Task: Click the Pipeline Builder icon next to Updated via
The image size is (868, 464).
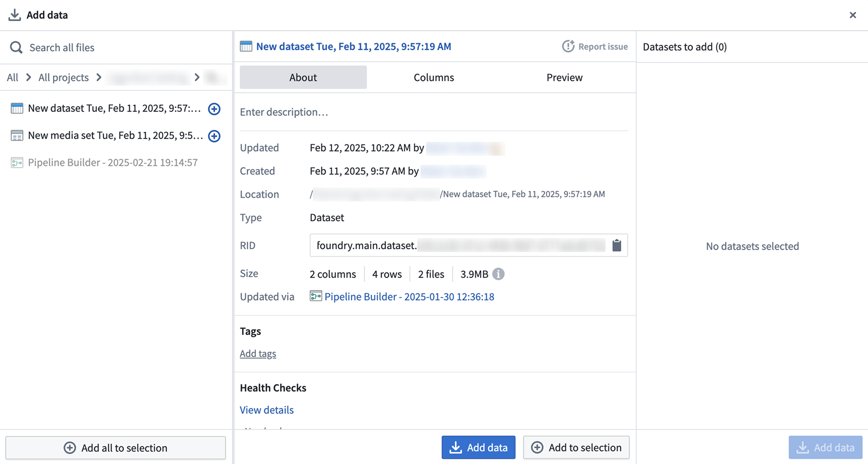Action: click(315, 296)
